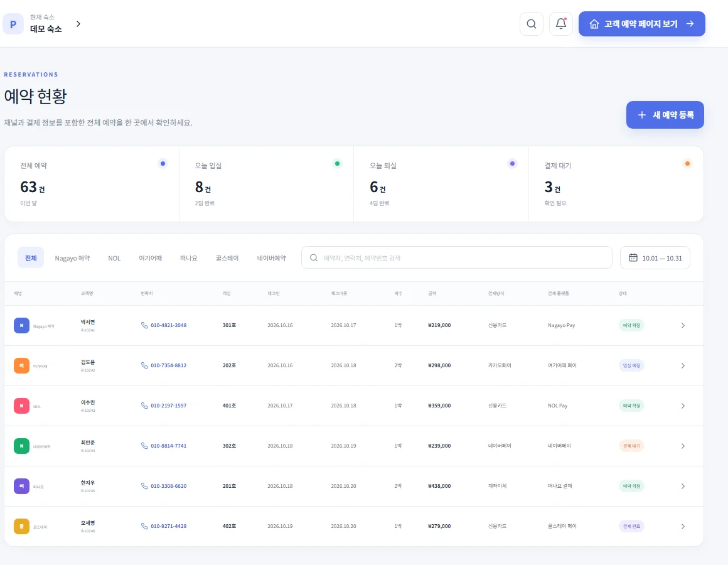
Task: Filter by the 네이버예약 tab
Action: pyautogui.click(x=272, y=258)
